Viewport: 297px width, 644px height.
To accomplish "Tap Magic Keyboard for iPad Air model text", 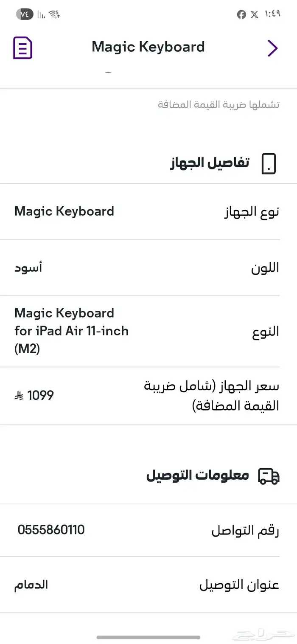I will pos(71,331).
